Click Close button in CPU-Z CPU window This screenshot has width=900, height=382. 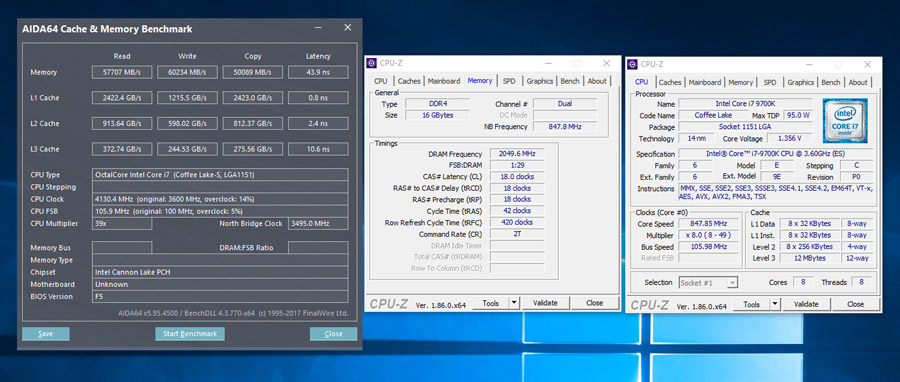[x=855, y=305]
